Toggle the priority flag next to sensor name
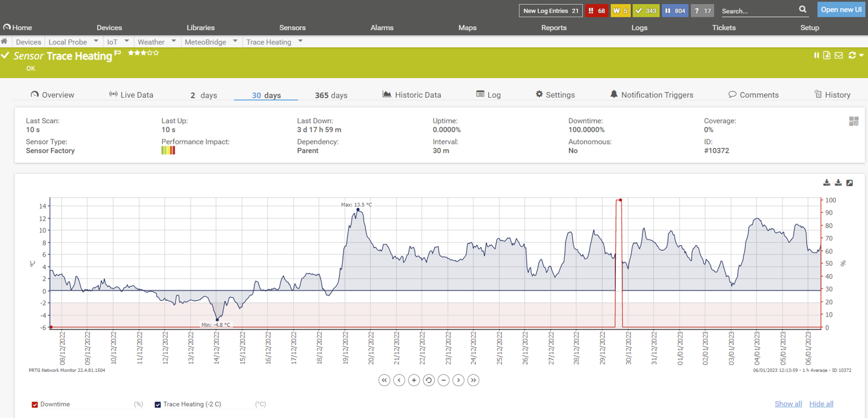868x418 pixels. 118,53
